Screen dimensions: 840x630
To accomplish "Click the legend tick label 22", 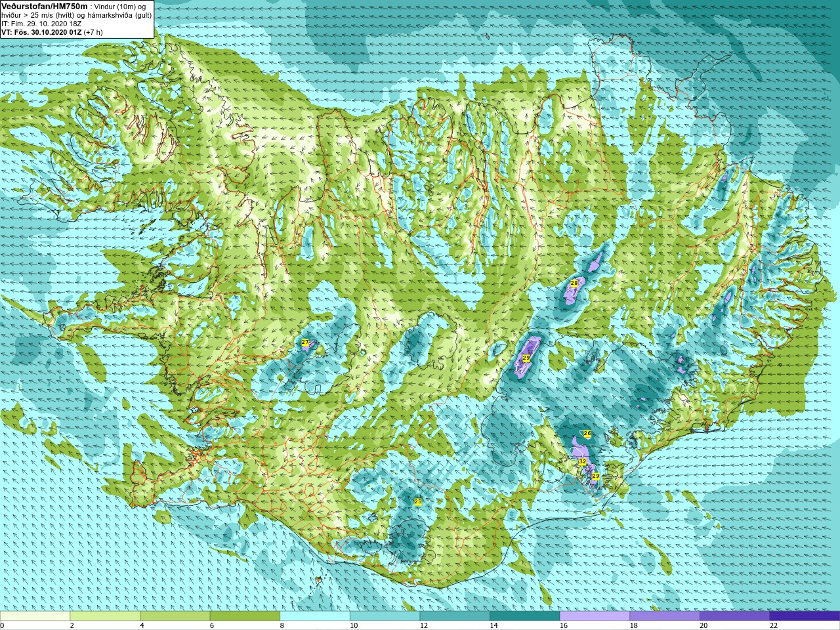I will (773, 625).
